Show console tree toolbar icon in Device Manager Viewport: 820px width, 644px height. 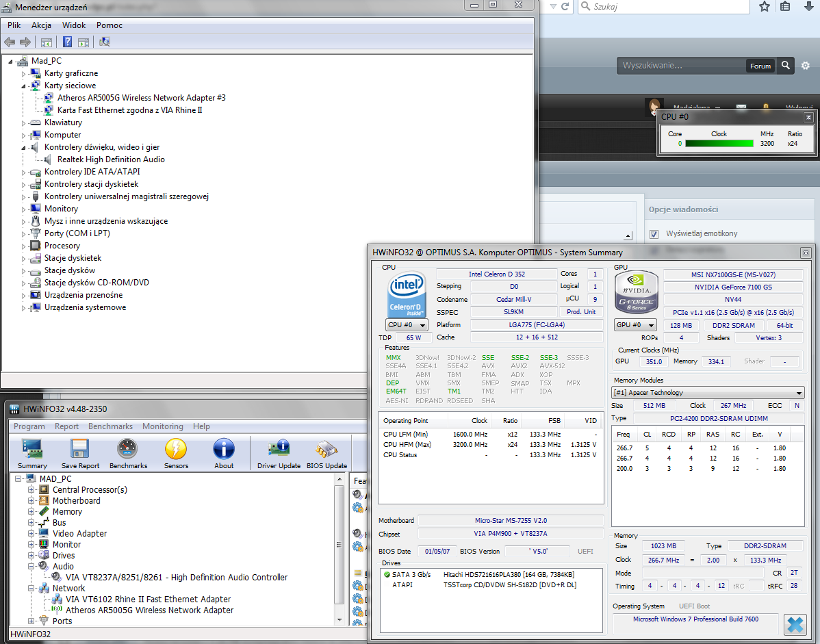click(x=47, y=42)
